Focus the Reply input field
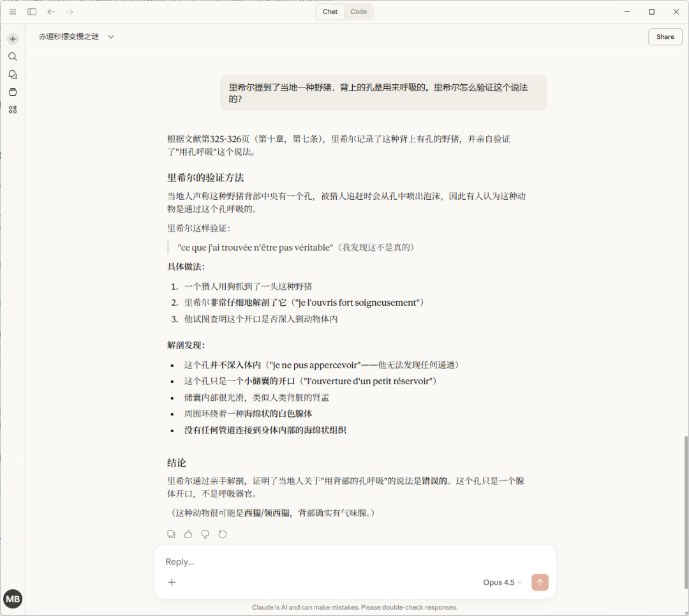This screenshot has width=689, height=616. pyautogui.click(x=355, y=562)
